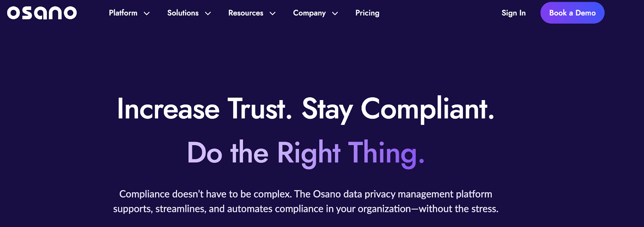Expand the Platform dropdown chevron
The height and width of the screenshot is (227, 644).
[147, 13]
